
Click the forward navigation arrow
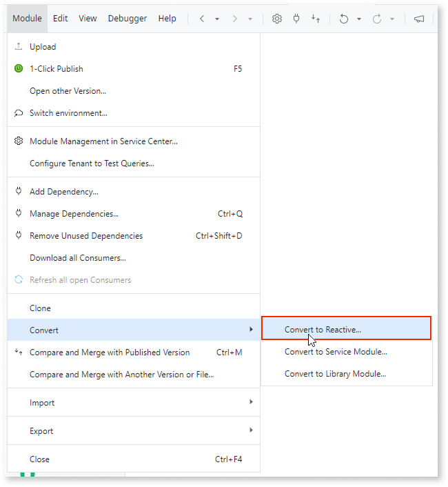[235, 19]
